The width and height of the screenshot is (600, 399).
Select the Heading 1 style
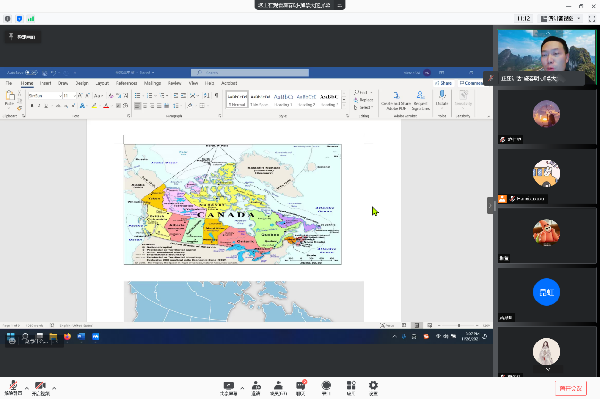click(x=283, y=99)
